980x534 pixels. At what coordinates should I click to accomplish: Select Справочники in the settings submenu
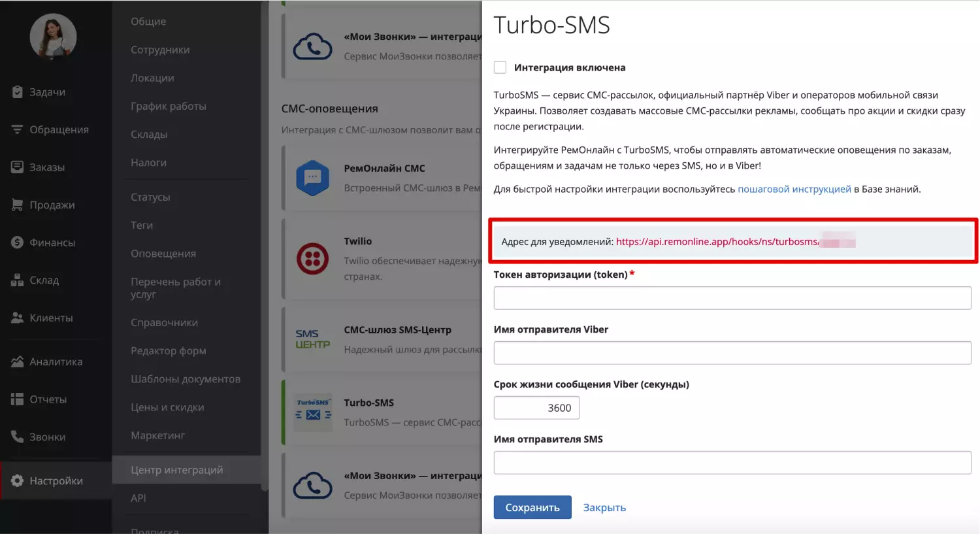pyautogui.click(x=164, y=323)
